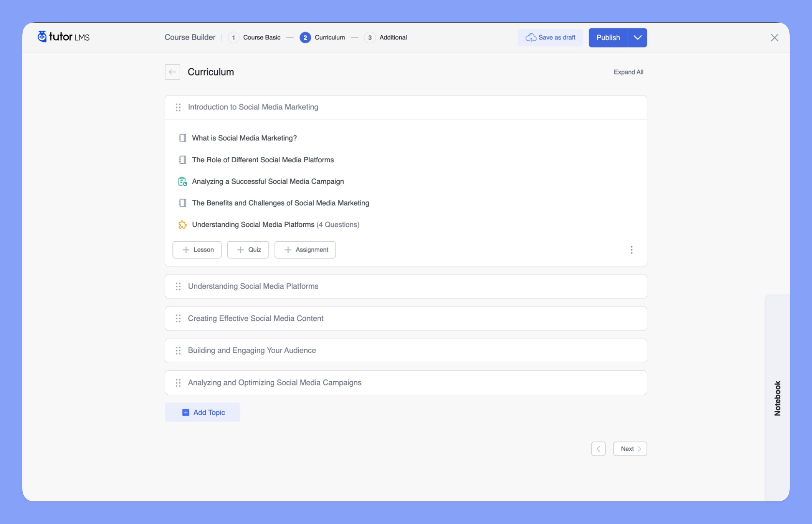Click the Tutor LMS logo icon in the top left
Image resolution: width=812 pixels, height=524 pixels.
coord(41,37)
